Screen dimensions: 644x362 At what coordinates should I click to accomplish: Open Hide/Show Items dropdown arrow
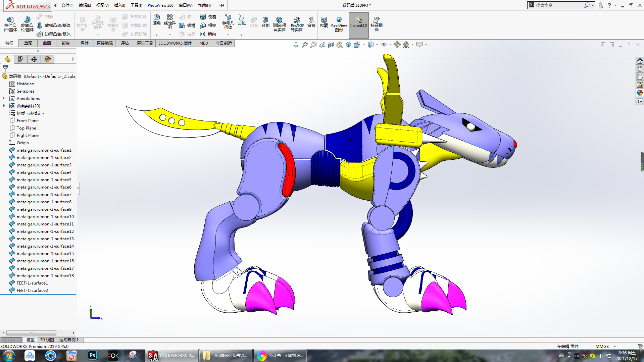click(390, 45)
